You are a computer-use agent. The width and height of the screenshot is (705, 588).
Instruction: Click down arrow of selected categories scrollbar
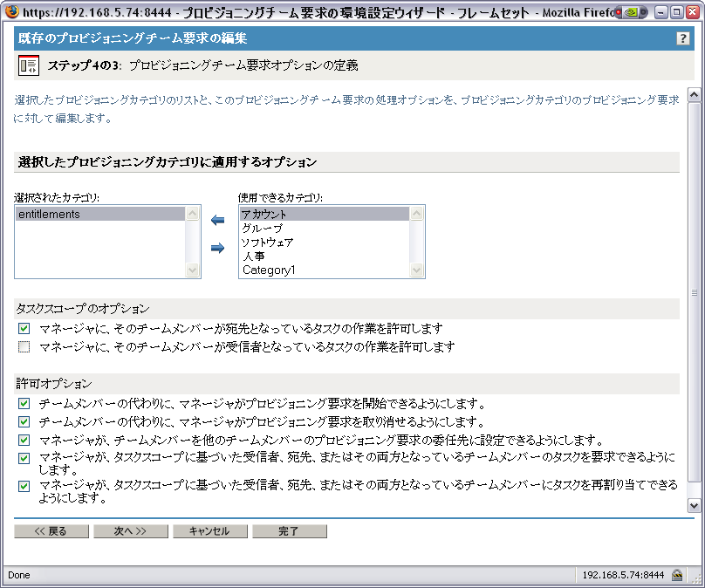coord(193,270)
